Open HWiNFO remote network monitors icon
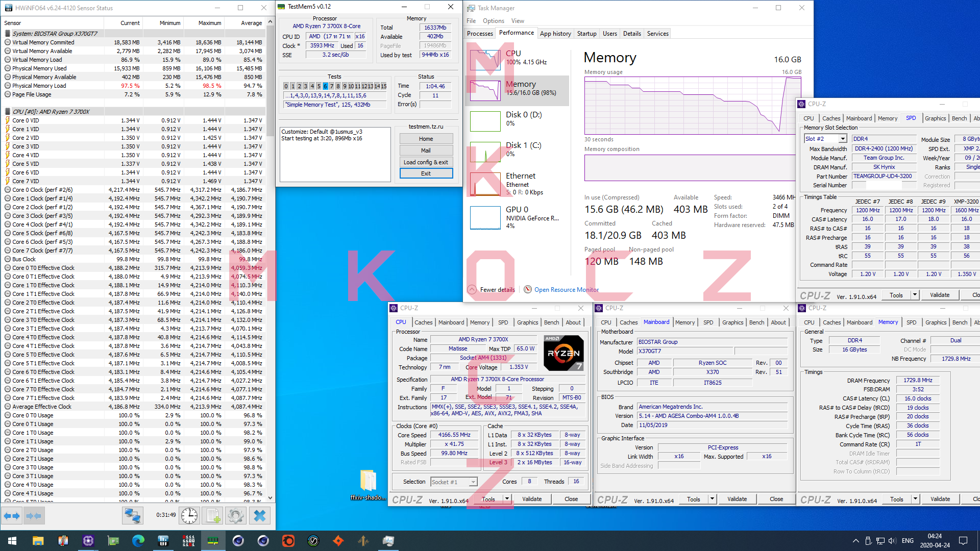This screenshot has width=980, height=551. [132, 516]
